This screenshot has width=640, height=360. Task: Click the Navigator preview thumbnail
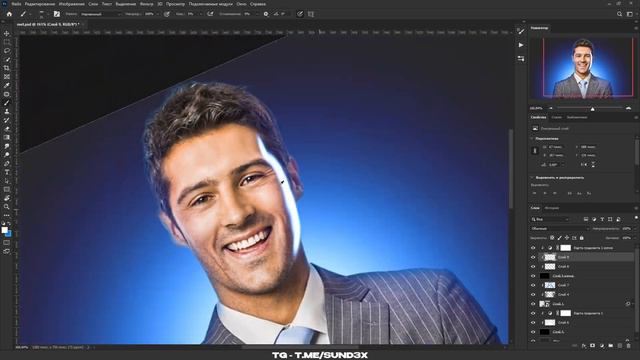pyautogui.click(x=582, y=68)
